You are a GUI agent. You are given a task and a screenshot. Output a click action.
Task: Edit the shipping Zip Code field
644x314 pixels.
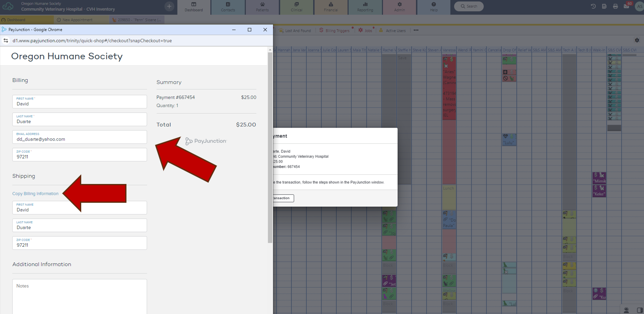[80, 243]
